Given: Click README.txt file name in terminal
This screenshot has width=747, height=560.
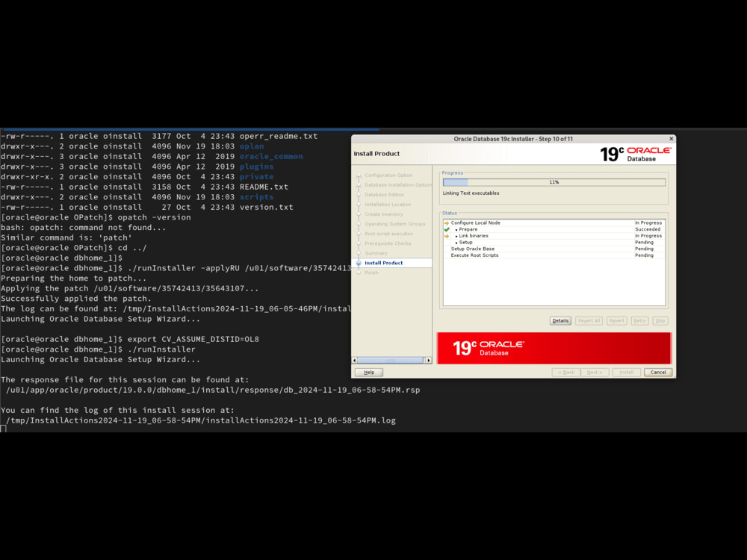Looking at the screenshot, I should pyautogui.click(x=264, y=187).
